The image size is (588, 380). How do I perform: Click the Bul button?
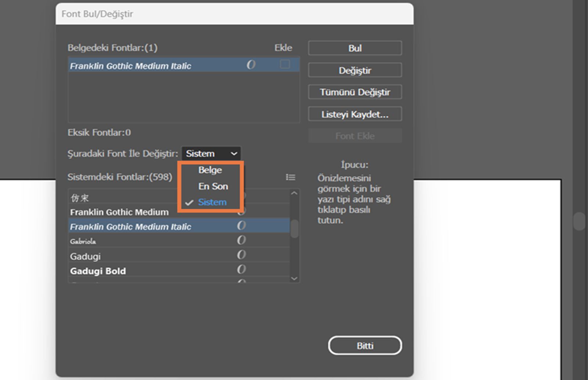pyautogui.click(x=355, y=48)
